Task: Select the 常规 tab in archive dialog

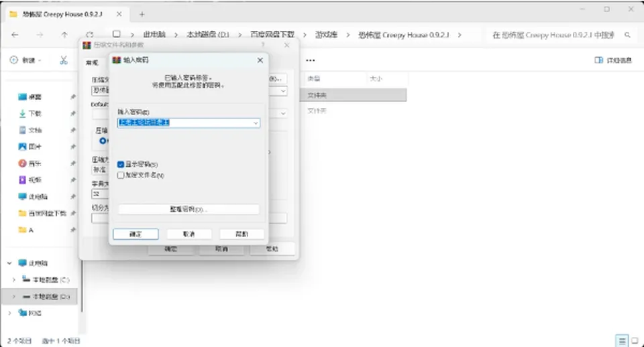Action: pyautogui.click(x=92, y=62)
